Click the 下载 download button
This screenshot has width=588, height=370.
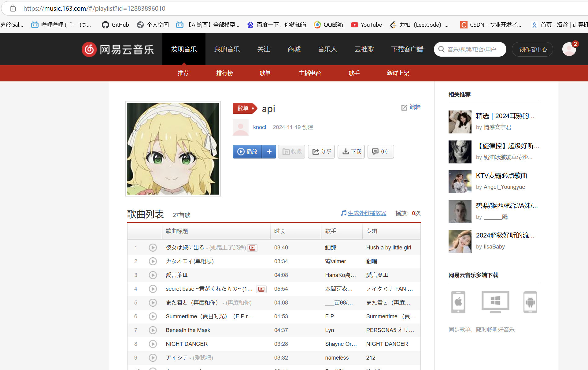(351, 151)
